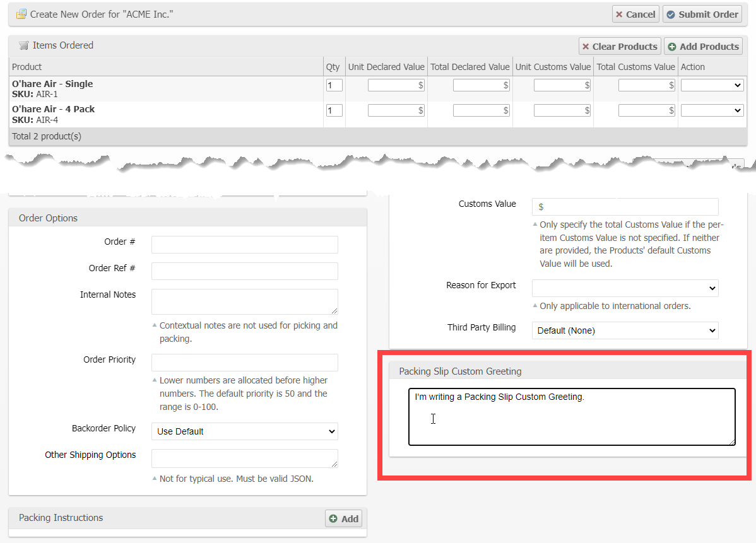Open the Third Party Billing dropdown
The width and height of the screenshot is (756, 543).
point(625,330)
